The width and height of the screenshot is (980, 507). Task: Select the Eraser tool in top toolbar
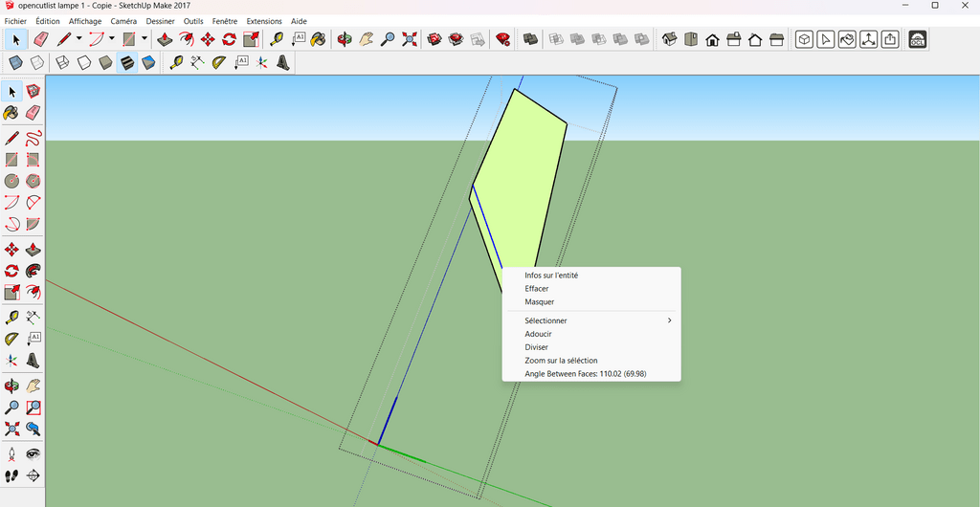point(40,39)
